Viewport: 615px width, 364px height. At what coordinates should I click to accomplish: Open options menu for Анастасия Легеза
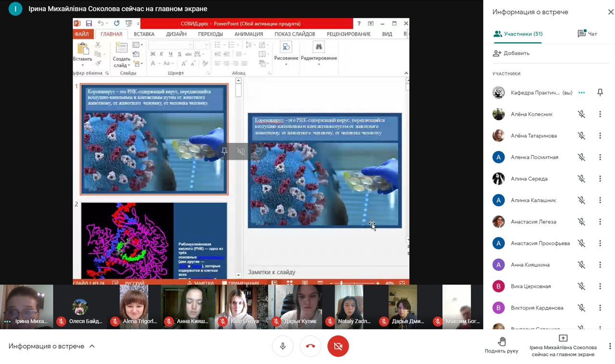click(x=600, y=222)
